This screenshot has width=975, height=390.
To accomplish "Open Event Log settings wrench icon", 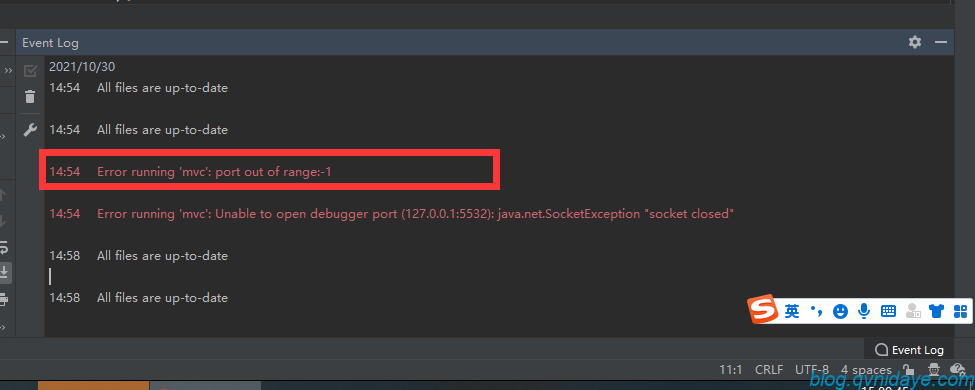I will [x=30, y=130].
